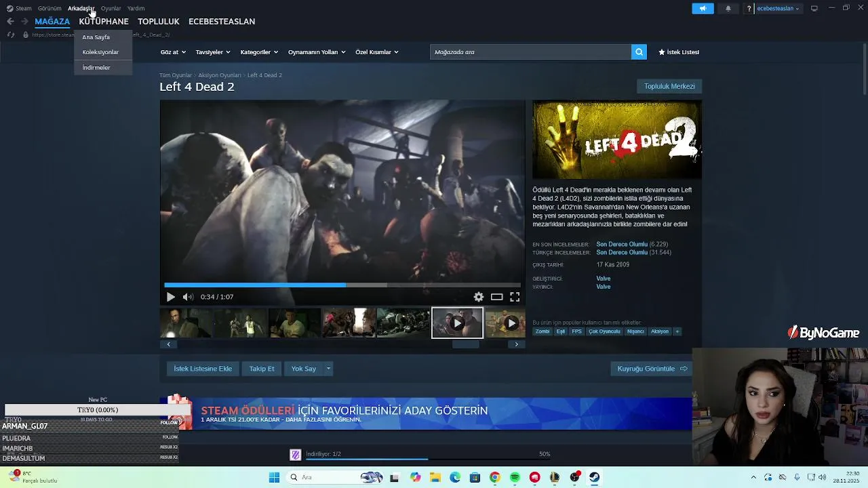The image size is (868, 488).
Task: Open the Oyunlar menu
Action: pos(111,8)
